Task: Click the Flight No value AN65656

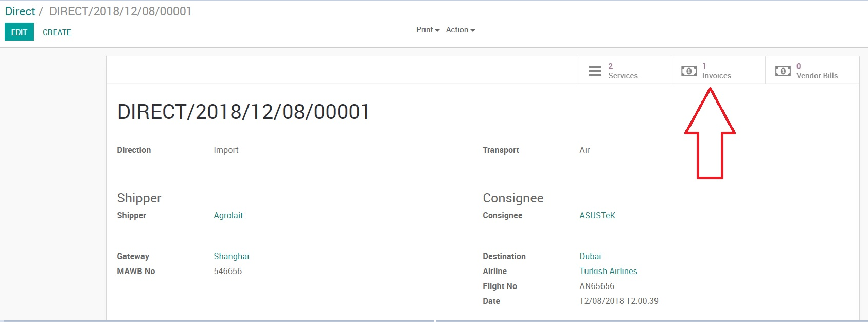Action: coord(596,286)
